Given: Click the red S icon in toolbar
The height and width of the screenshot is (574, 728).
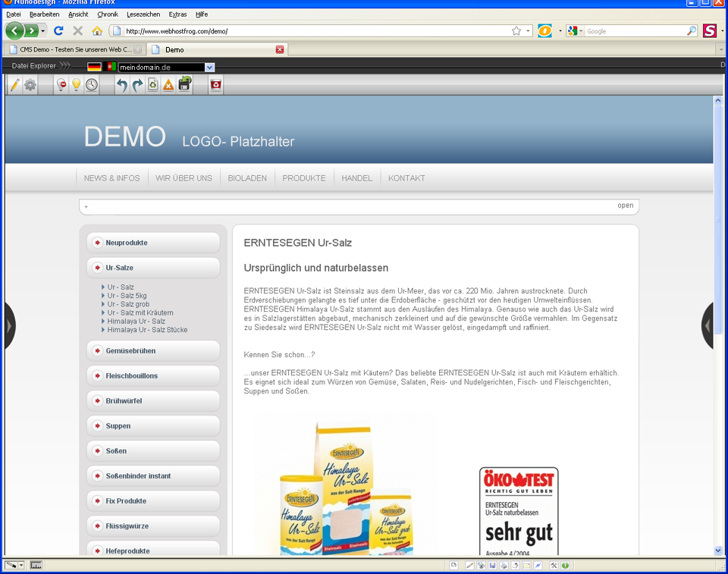Looking at the screenshot, I should tap(710, 31).
